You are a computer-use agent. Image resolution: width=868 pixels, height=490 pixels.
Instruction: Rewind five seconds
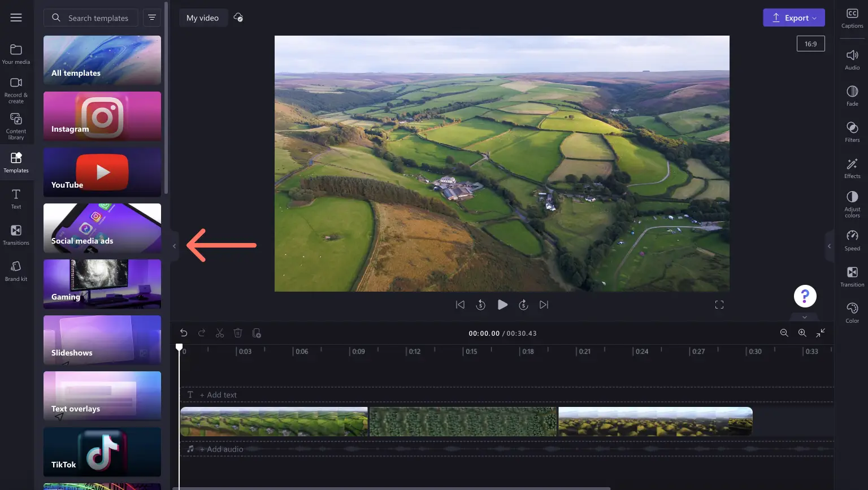click(x=481, y=305)
